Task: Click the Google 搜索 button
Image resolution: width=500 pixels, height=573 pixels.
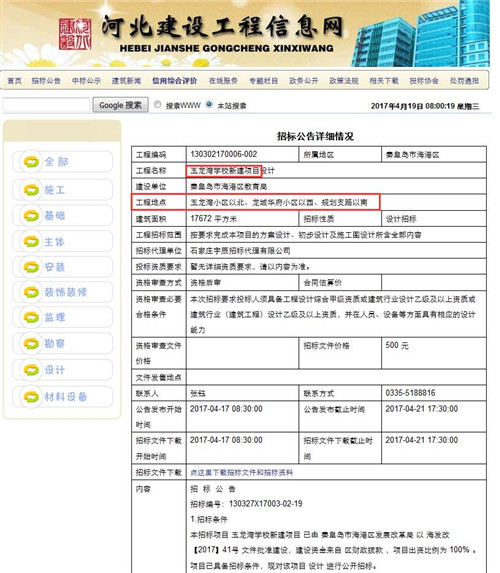Action: (x=121, y=105)
